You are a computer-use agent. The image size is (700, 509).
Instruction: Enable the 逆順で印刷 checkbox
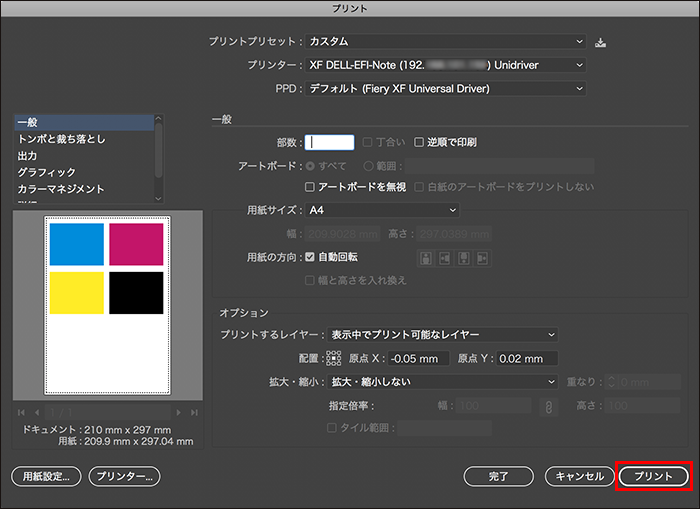420,142
